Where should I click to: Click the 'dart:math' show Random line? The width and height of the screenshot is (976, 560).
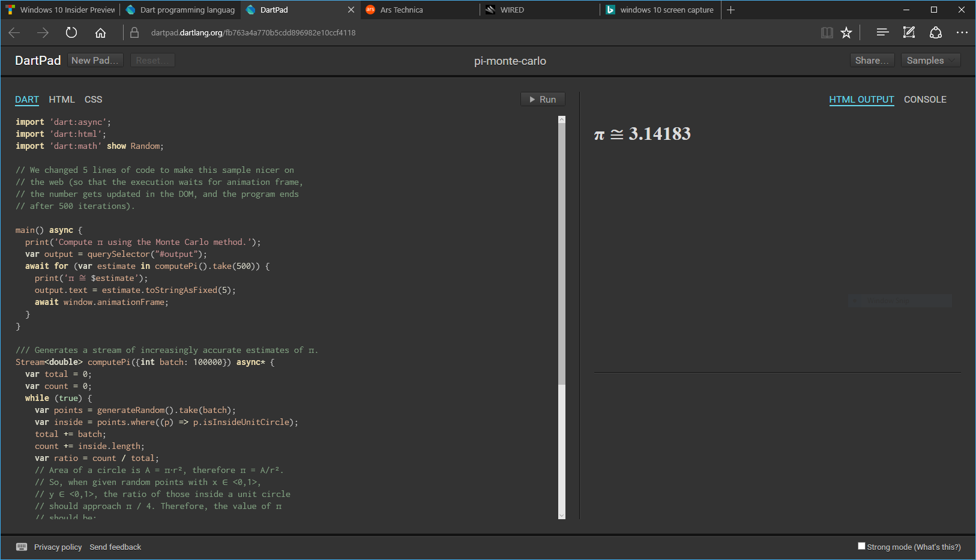coord(89,146)
